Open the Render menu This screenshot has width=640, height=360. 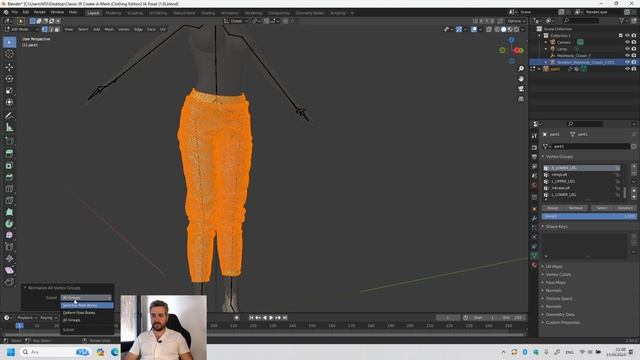click(40, 12)
